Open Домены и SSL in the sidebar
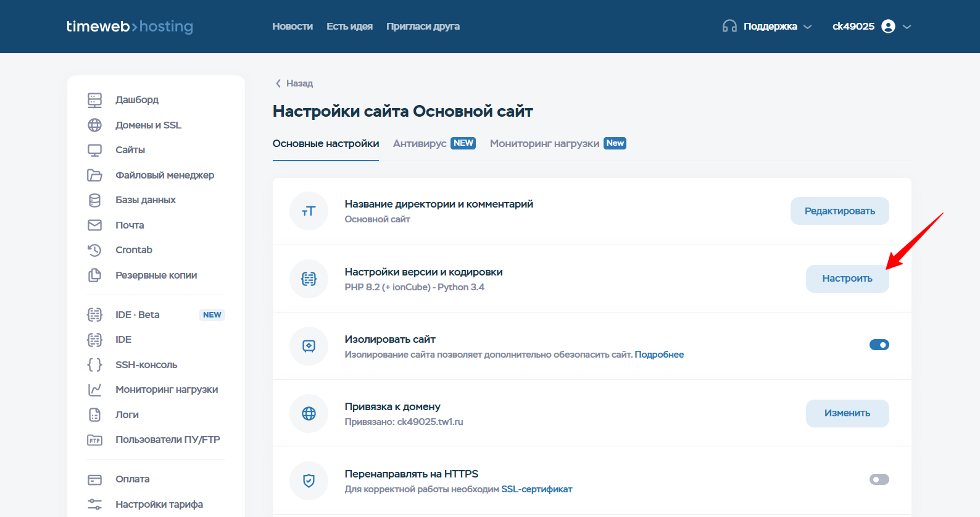 [148, 125]
